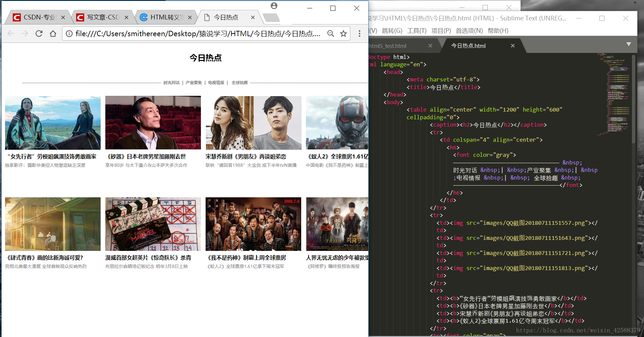Click the Chrome forward arrow
The width and height of the screenshot is (644, 337).
point(25,33)
